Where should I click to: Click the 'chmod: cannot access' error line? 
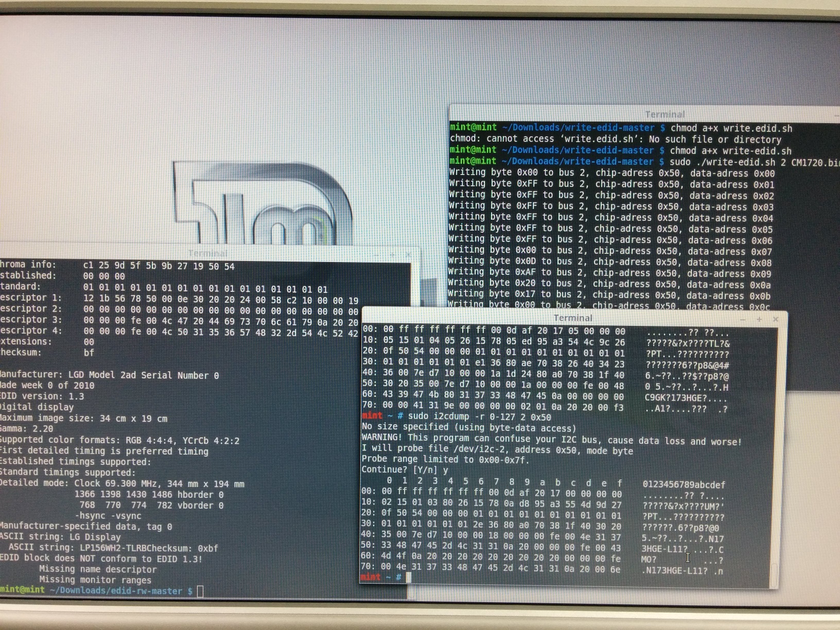pos(616,139)
